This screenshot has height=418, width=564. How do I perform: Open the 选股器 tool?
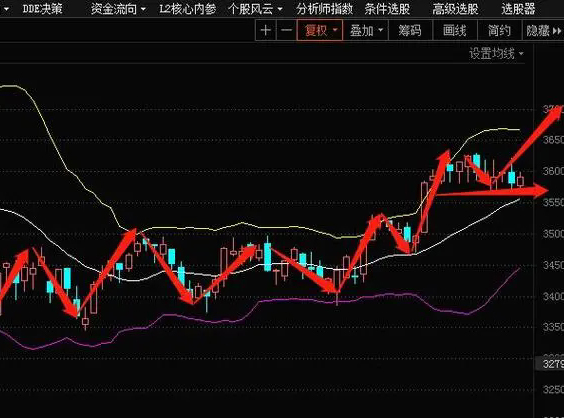point(518,9)
